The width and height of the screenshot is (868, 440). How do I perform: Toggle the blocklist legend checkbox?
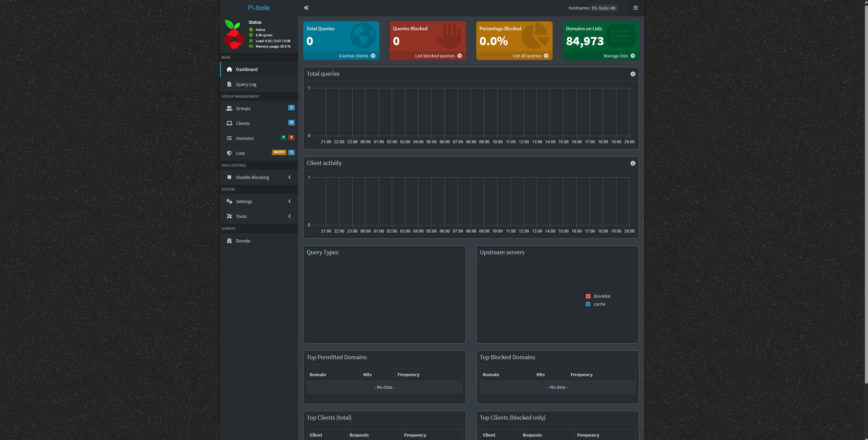pyautogui.click(x=588, y=296)
